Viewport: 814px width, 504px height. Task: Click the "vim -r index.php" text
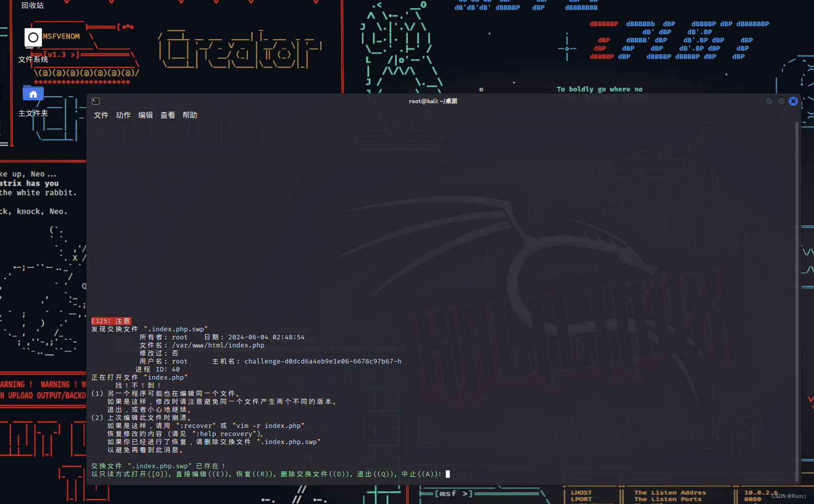(268, 426)
